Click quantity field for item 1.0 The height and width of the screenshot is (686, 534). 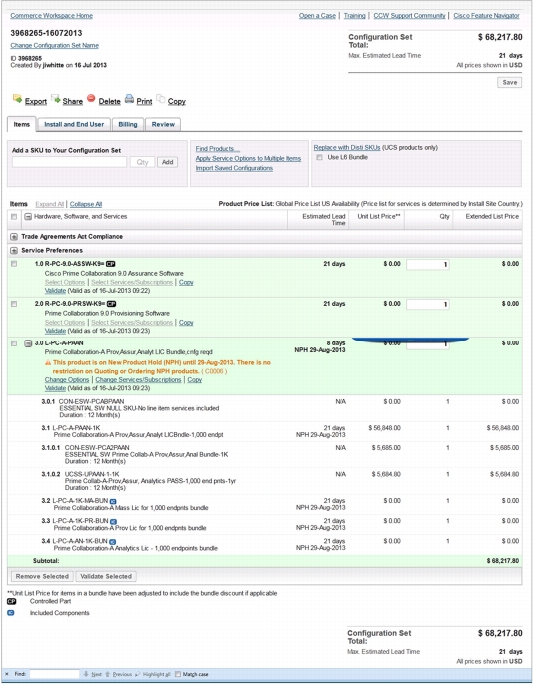428,264
